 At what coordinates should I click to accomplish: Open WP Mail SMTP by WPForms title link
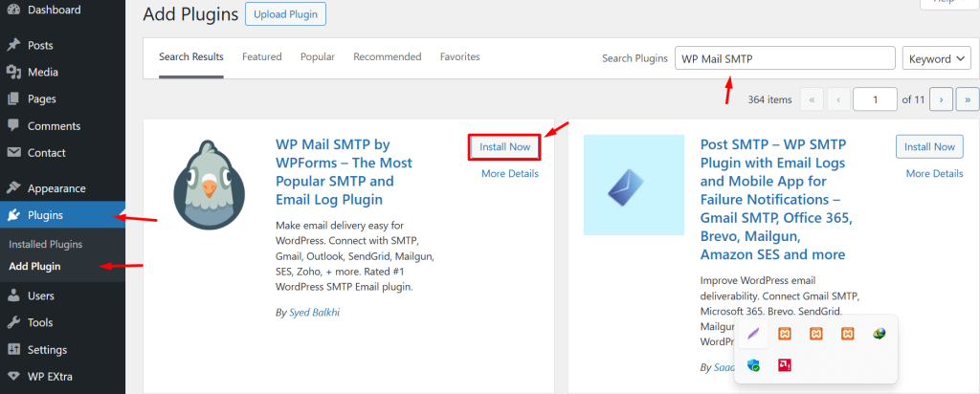point(344,172)
